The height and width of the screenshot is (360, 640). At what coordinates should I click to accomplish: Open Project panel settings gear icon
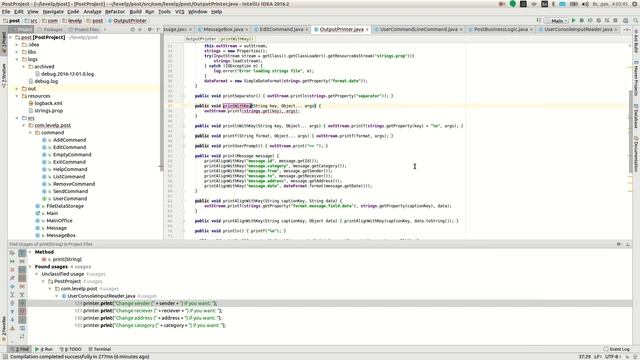pos(150,29)
